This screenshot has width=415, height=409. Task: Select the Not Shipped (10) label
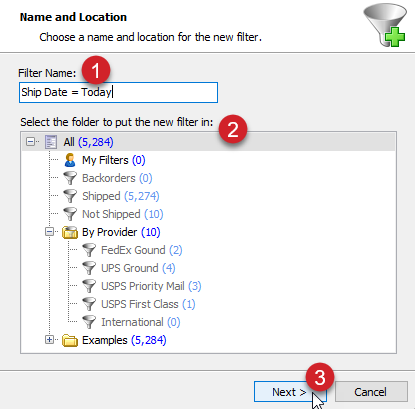point(123,214)
